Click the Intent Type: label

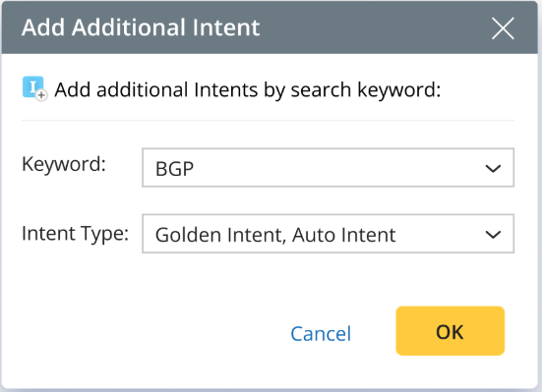[76, 234]
